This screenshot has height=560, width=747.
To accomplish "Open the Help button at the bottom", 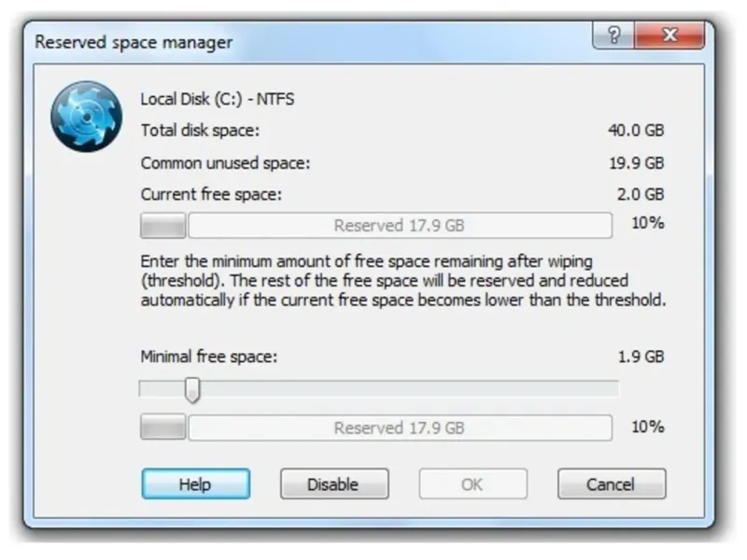I will [196, 483].
